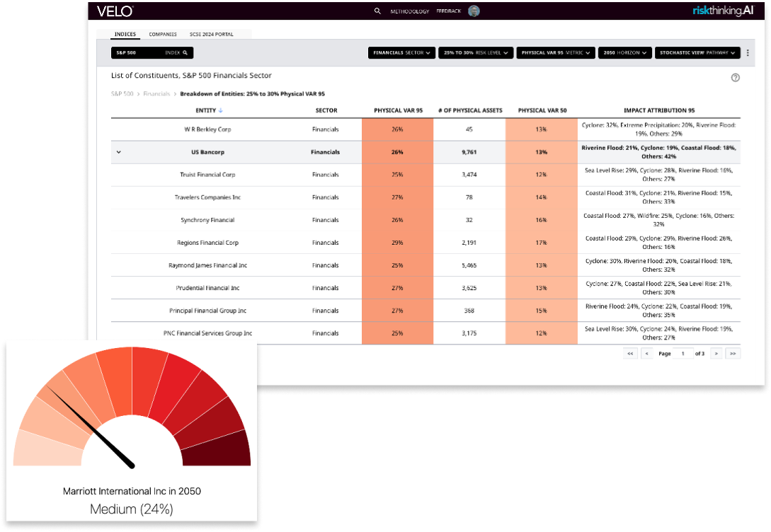The width and height of the screenshot is (771, 532).
Task: Select the Principal Financial Group Inc entity
Action: tap(207, 311)
